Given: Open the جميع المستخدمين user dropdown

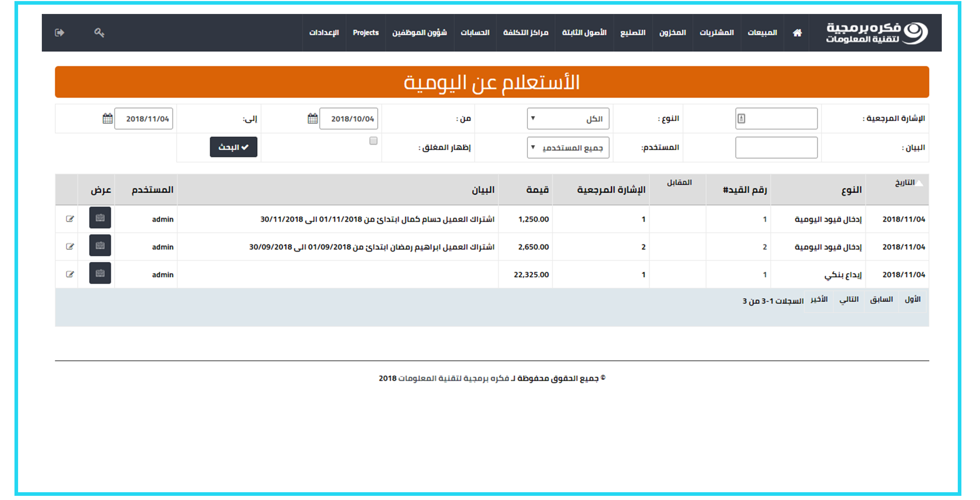Looking at the screenshot, I should [568, 148].
